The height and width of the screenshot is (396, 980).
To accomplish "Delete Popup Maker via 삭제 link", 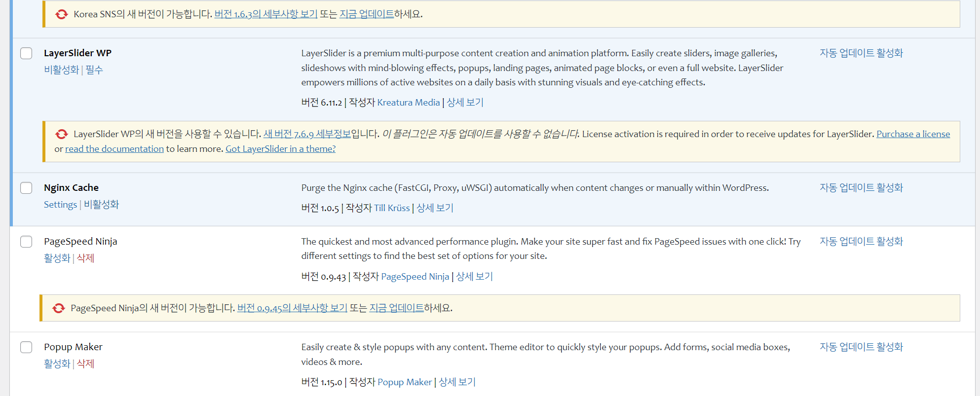I will coord(85,363).
